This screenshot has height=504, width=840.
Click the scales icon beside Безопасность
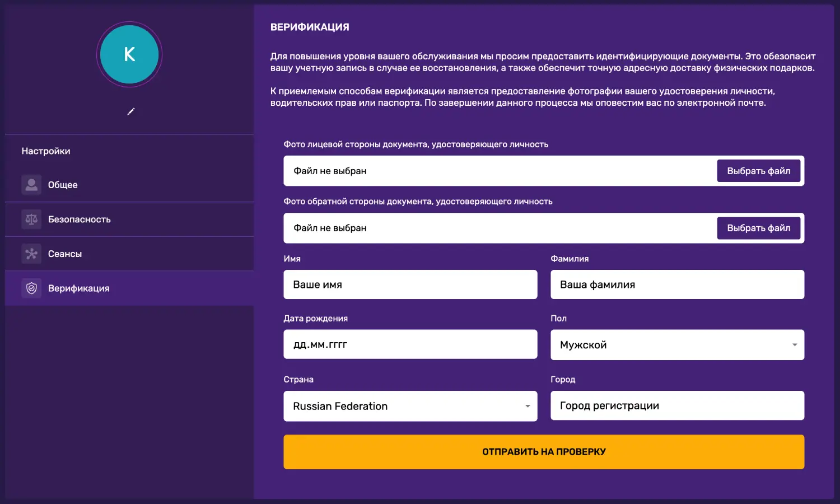coord(31,219)
